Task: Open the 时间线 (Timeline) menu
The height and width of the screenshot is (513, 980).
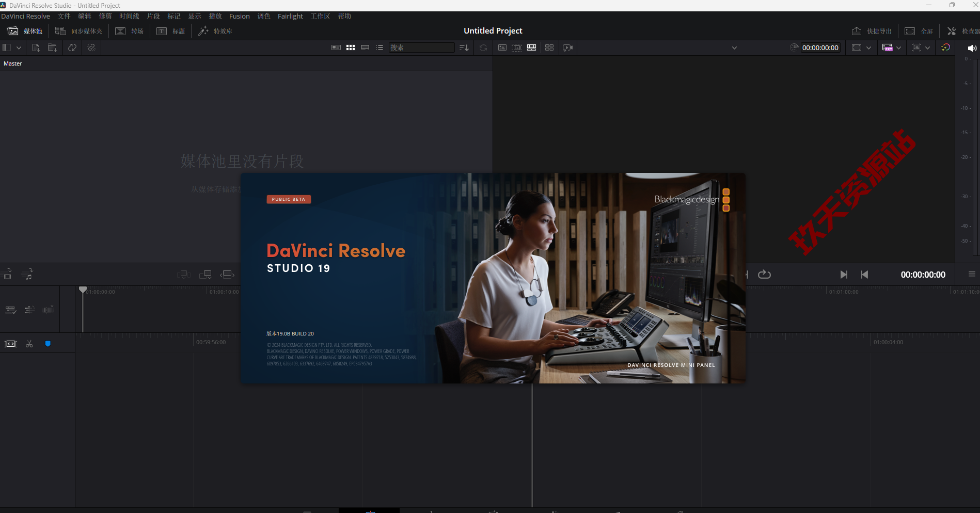Action: 129,16
